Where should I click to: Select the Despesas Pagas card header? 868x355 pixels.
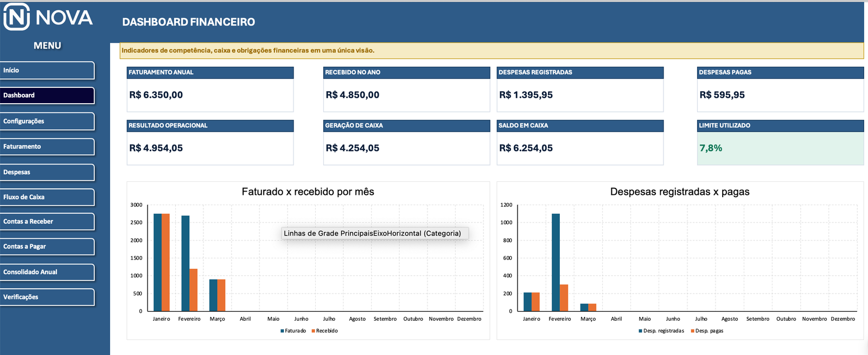[x=780, y=73]
